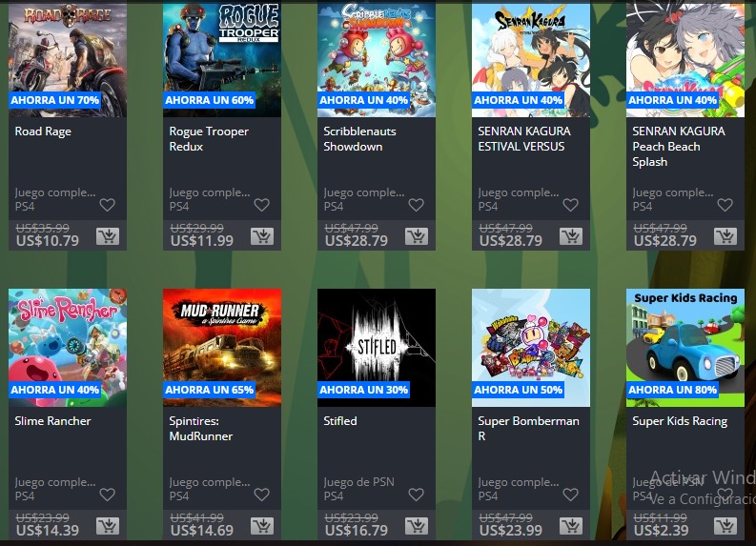Open the Super Kids Racing cover image
The image size is (756, 546).
tap(685, 348)
